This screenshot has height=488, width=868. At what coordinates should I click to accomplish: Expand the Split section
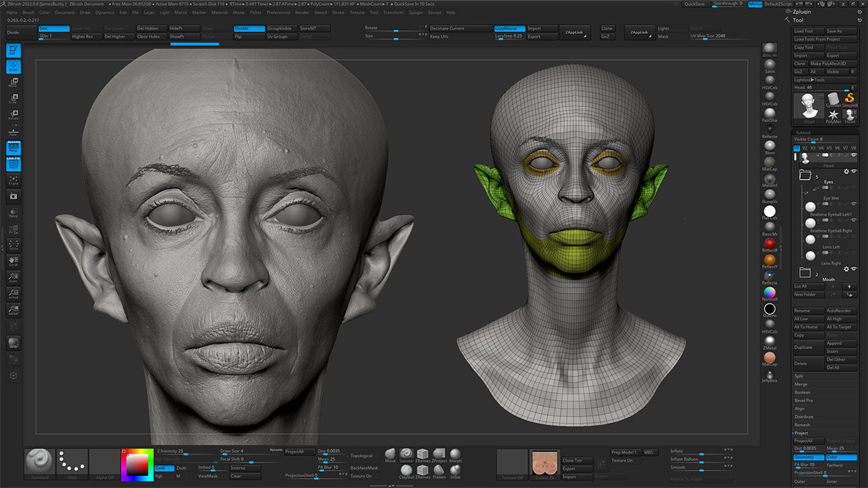[799, 377]
